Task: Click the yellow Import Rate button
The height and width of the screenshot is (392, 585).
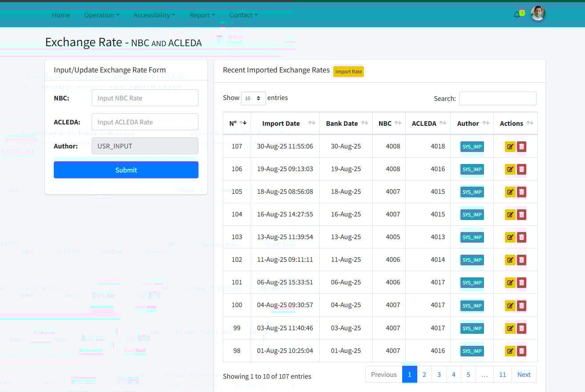Action: point(348,72)
